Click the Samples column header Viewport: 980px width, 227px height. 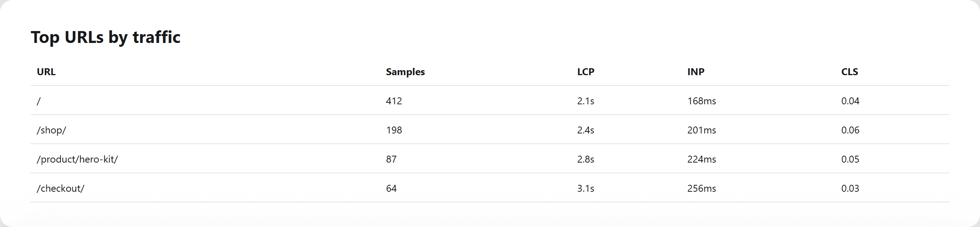tap(405, 72)
